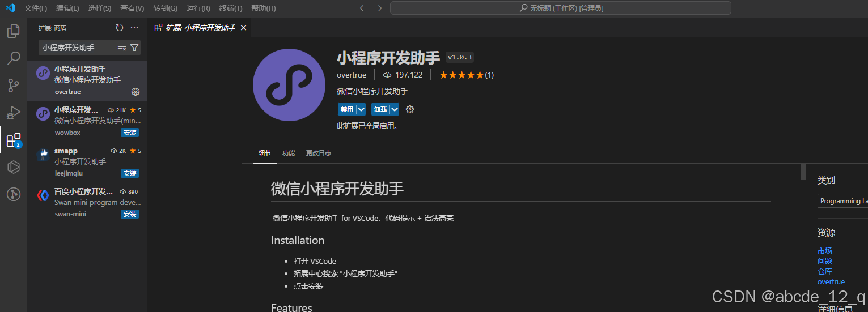
Task: Open manage gear for overtrue extension in list
Action: (x=136, y=92)
